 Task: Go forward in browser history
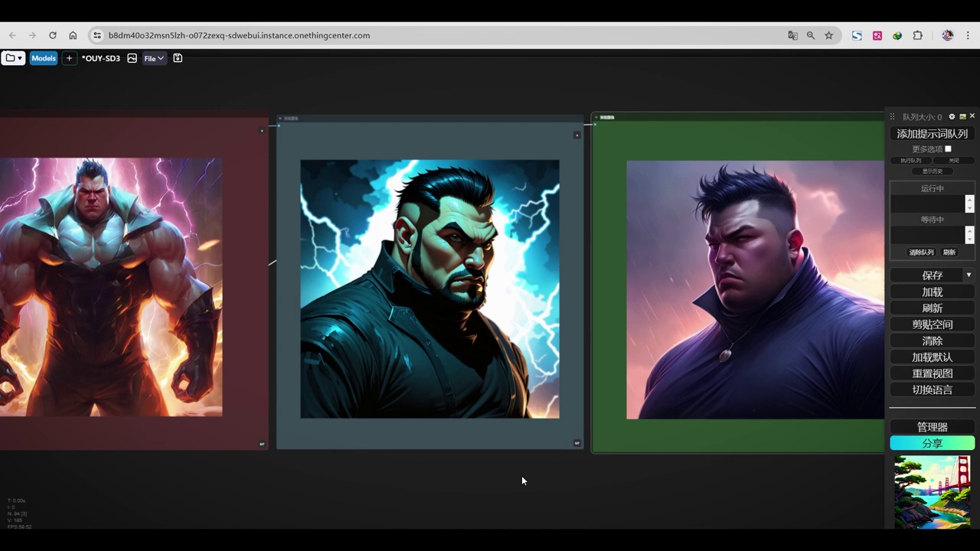tap(32, 35)
